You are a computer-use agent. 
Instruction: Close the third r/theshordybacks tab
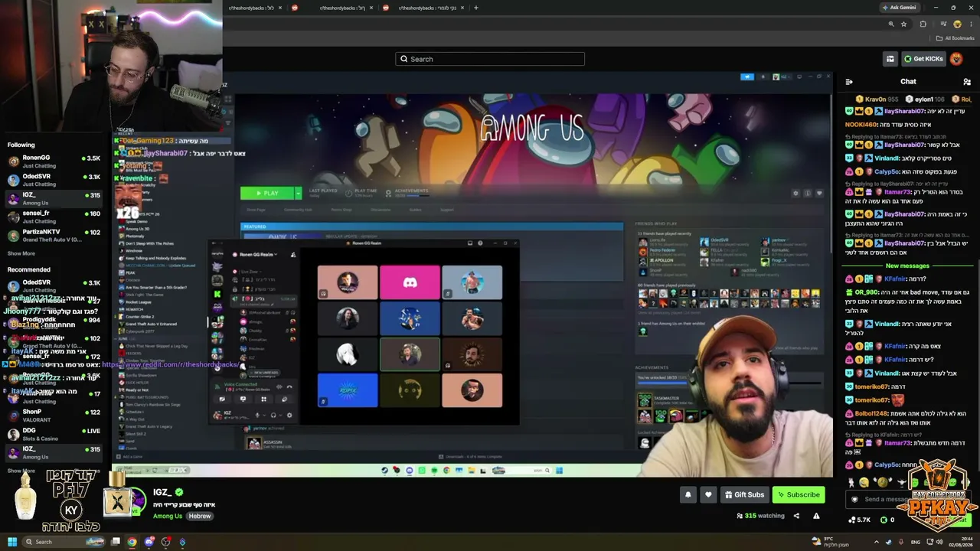[462, 8]
